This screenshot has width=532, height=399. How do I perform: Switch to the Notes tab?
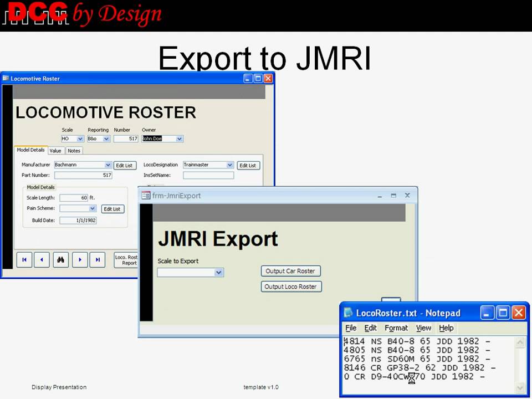[74, 151]
